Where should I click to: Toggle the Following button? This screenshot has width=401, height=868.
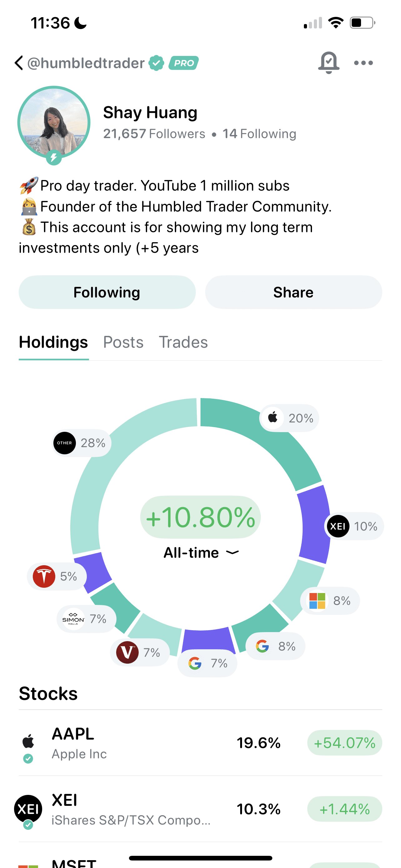click(107, 292)
